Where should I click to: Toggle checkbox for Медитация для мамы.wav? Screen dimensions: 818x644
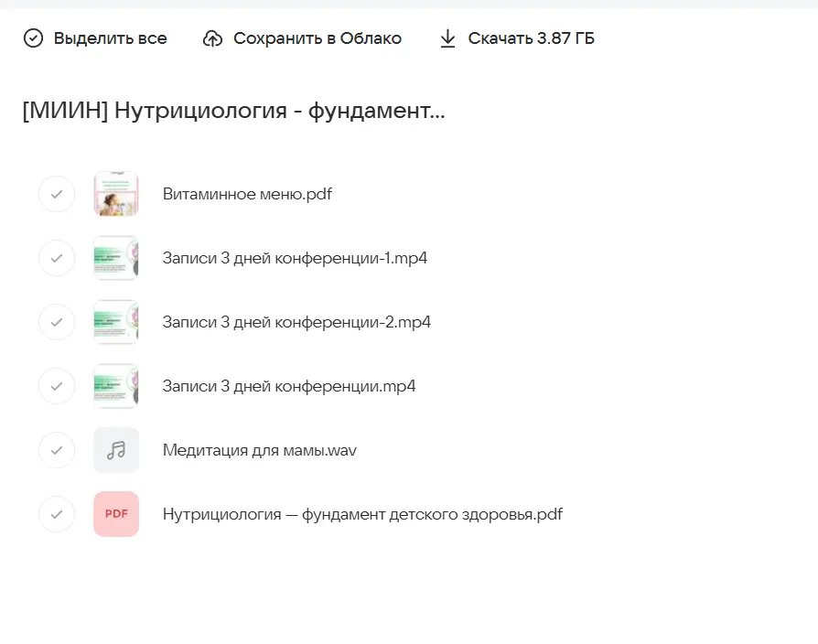point(57,450)
